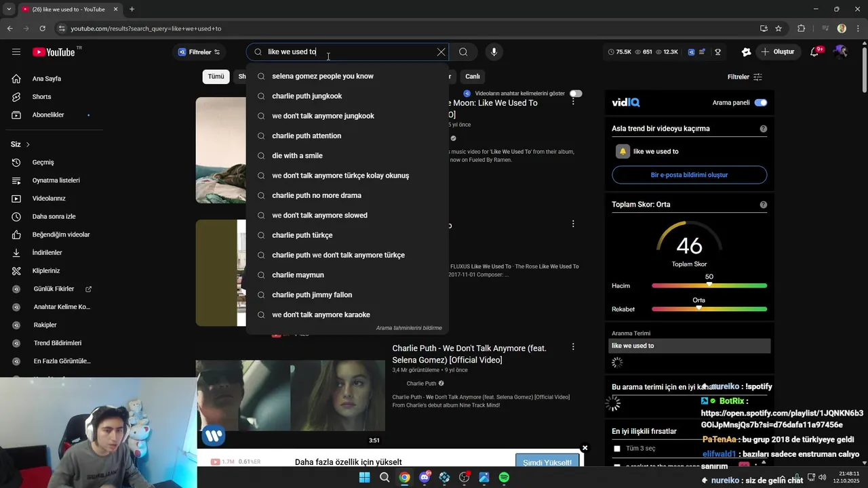Open Abonelikler in the sidebar
868x488 pixels.
[48, 115]
